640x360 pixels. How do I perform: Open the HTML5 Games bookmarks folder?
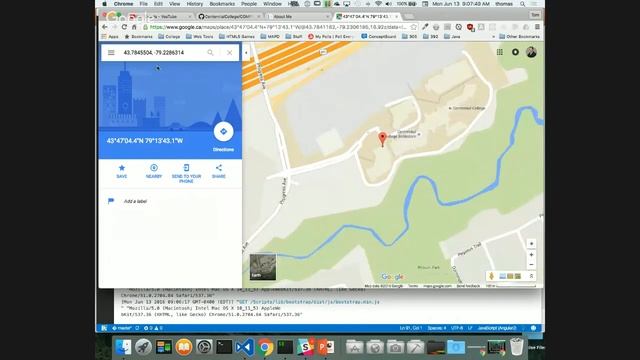[x=237, y=37]
